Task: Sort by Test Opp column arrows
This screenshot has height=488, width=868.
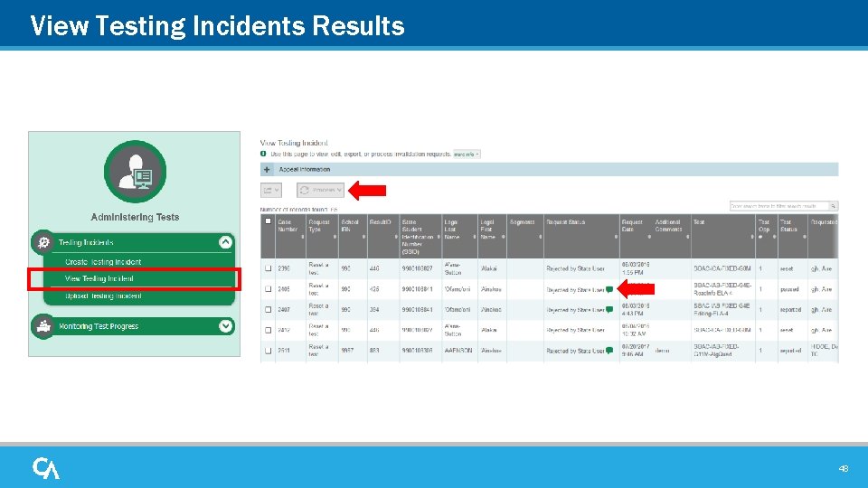Action: click(775, 237)
